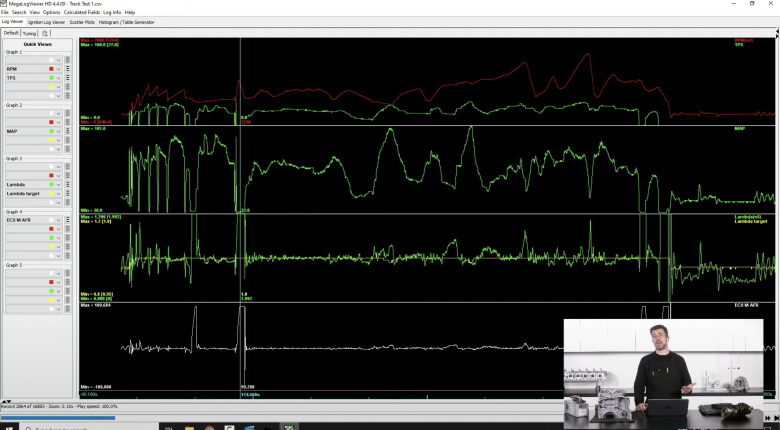This screenshot has width=780, height=430.
Task: Click Graph 4 green empty row handle icon
Action: pos(67,238)
